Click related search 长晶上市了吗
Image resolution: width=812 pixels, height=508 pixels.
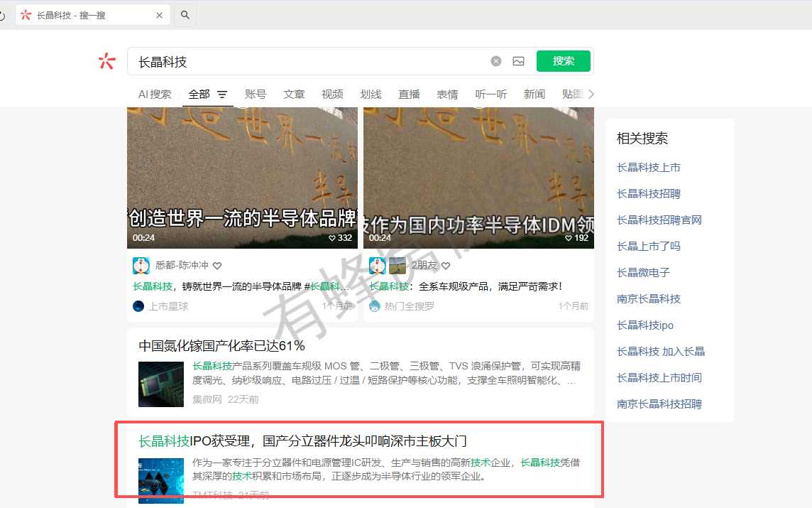point(648,247)
